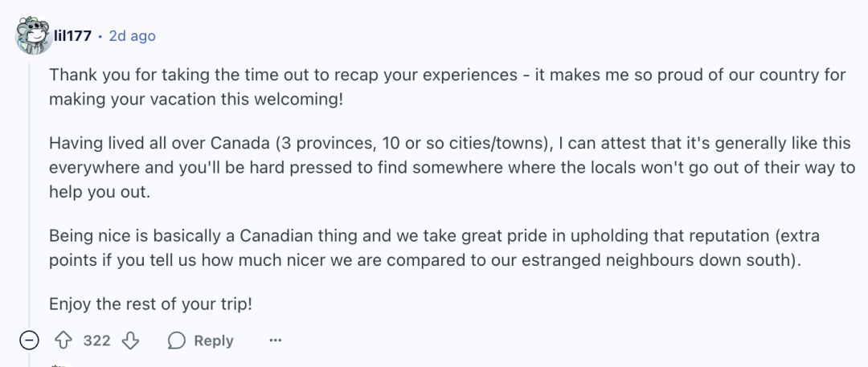
Task: Open the three-dot more options menu
Action: [275, 340]
